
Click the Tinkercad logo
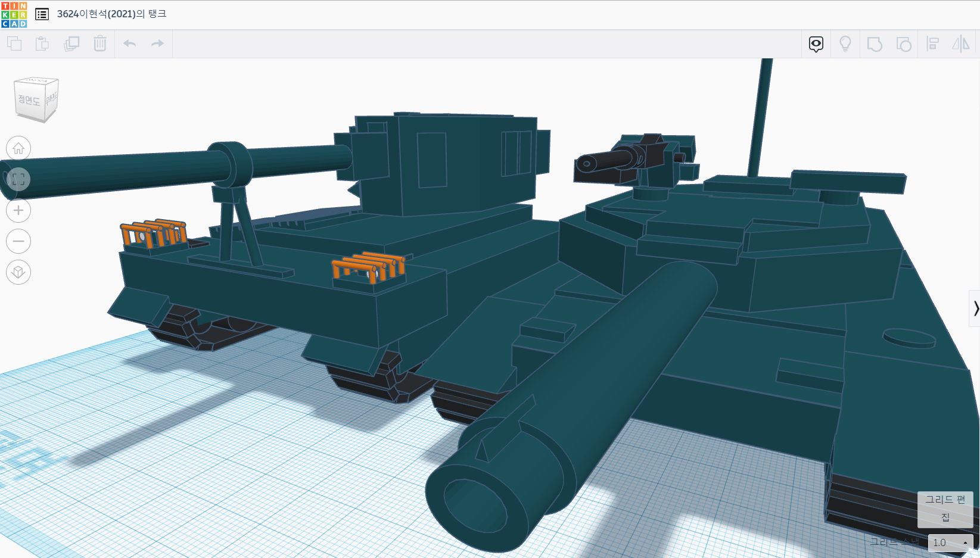14,14
